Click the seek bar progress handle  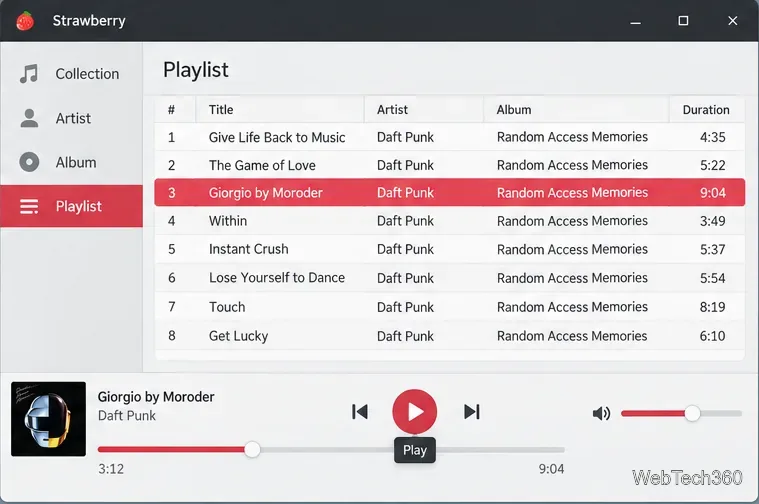252,449
